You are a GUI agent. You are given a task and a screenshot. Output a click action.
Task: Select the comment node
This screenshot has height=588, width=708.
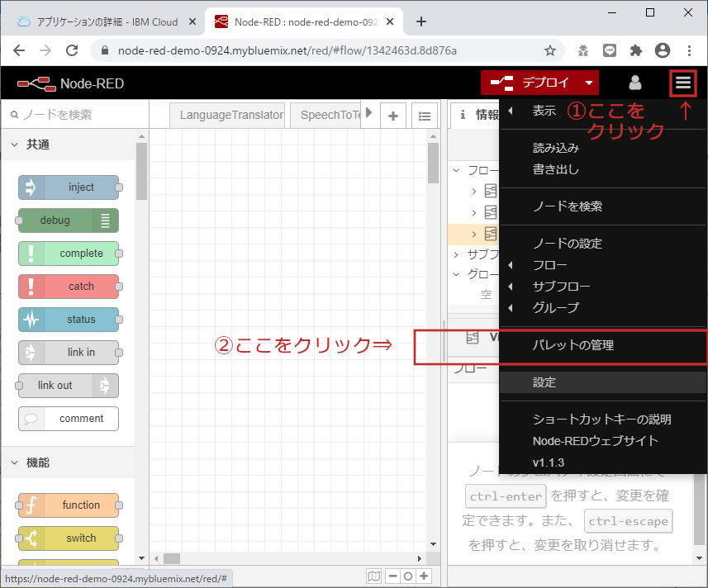click(x=69, y=419)
